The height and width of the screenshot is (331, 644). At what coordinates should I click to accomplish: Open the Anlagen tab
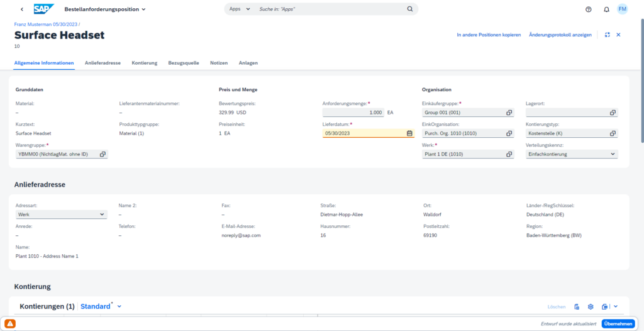pos(248,63)
